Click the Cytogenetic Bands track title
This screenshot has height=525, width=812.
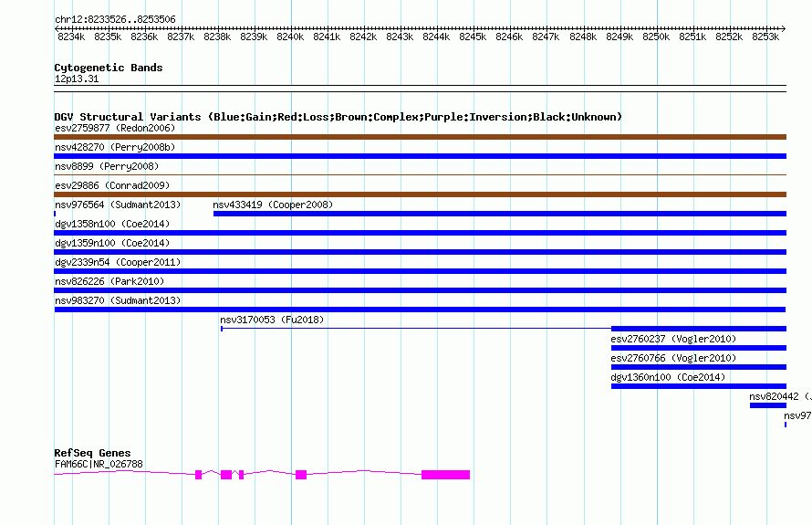(x=109, y=68)
